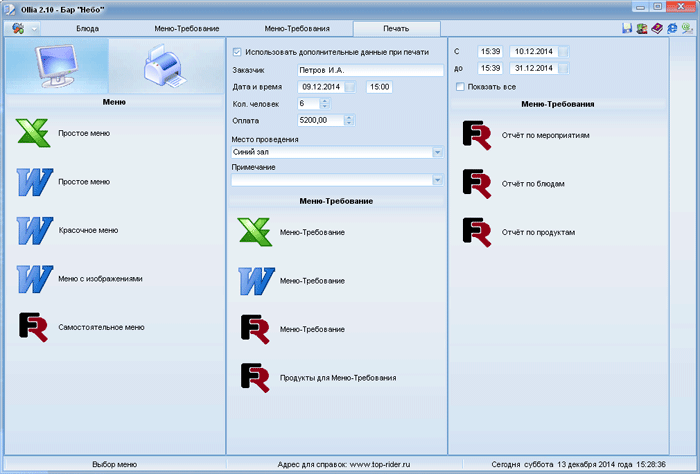This screenshot has height=474, width=700.
Task: Open Отчёт по блюдам report icon
Action: (x=476, y=184)
